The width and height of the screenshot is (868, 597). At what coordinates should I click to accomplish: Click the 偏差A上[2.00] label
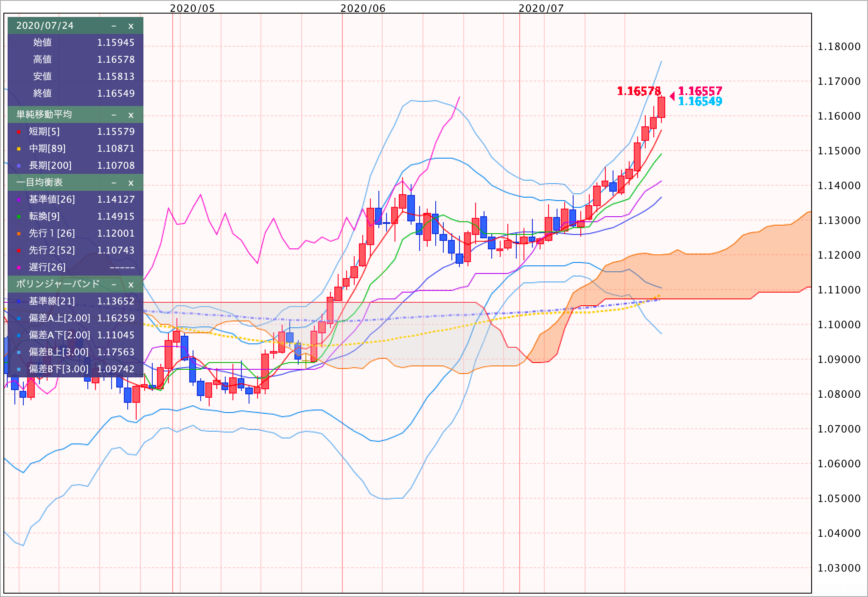[x=59, y=318]
